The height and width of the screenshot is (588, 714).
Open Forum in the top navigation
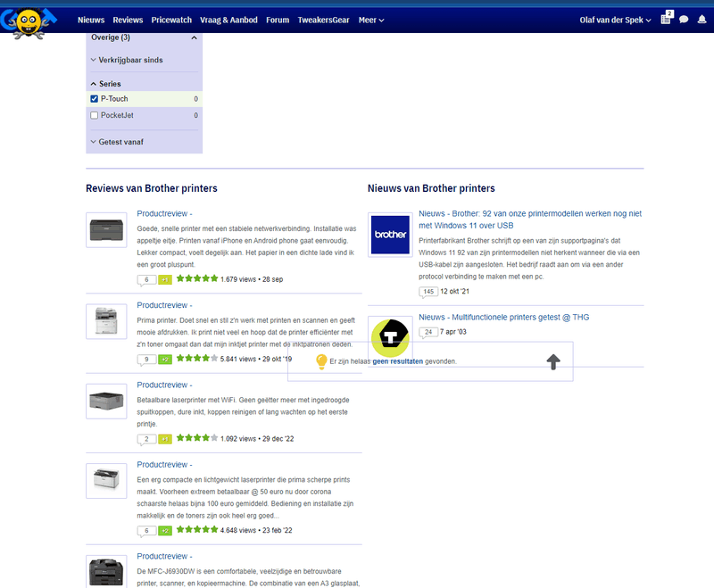click(278, 20)
